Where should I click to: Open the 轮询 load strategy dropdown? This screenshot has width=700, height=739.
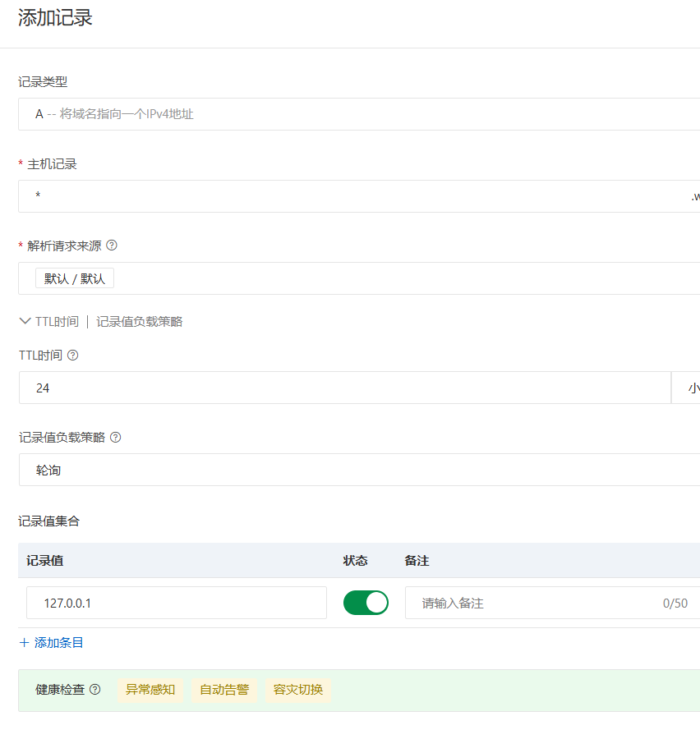359,470
